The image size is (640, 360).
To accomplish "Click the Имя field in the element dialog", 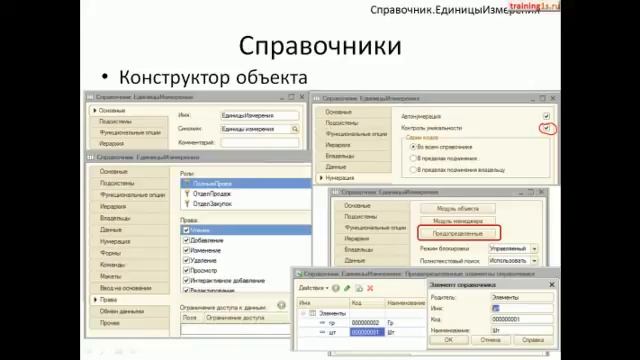I will pyautogui.click(x=522, y=309).
